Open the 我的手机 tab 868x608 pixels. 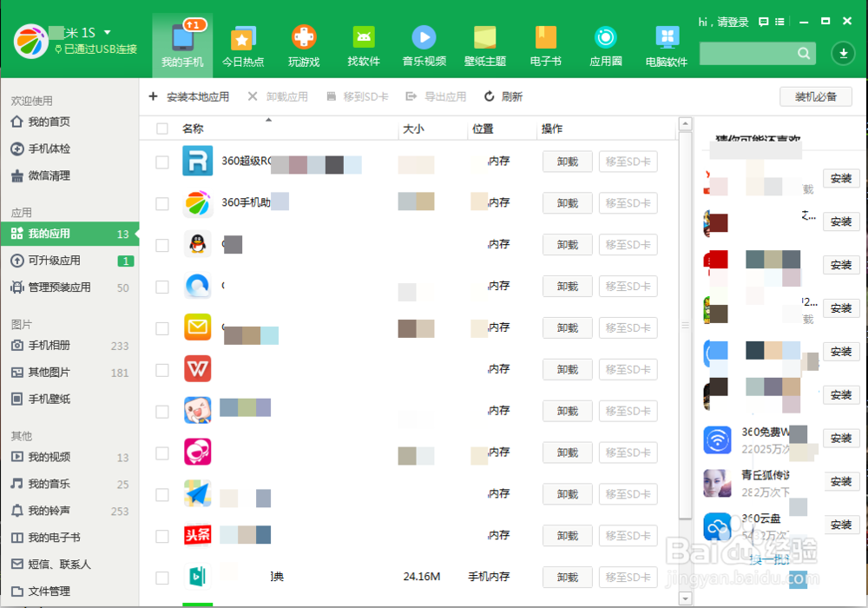tap(182, 45)
